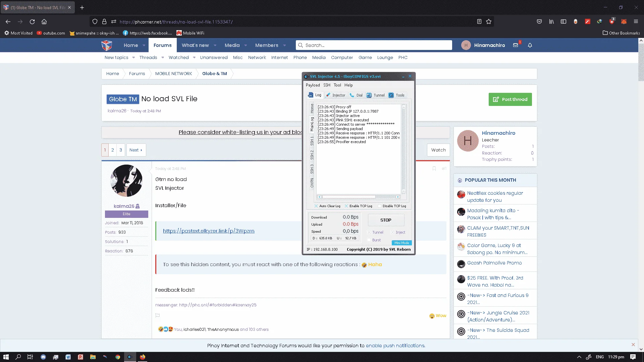Reload the current page
The height and width of the screenshot is (362, 644).
click(x=32, y=22)
